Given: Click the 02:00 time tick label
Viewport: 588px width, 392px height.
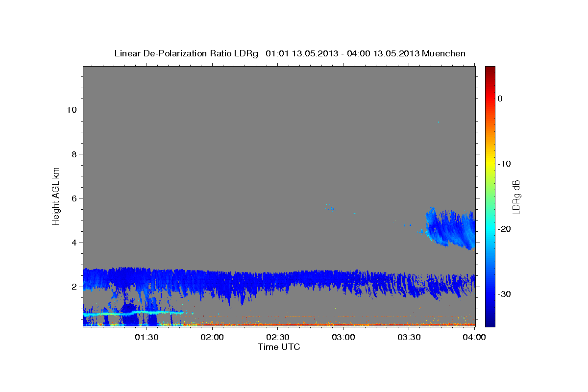Looking at the screenshot, I should click(212, 337).
